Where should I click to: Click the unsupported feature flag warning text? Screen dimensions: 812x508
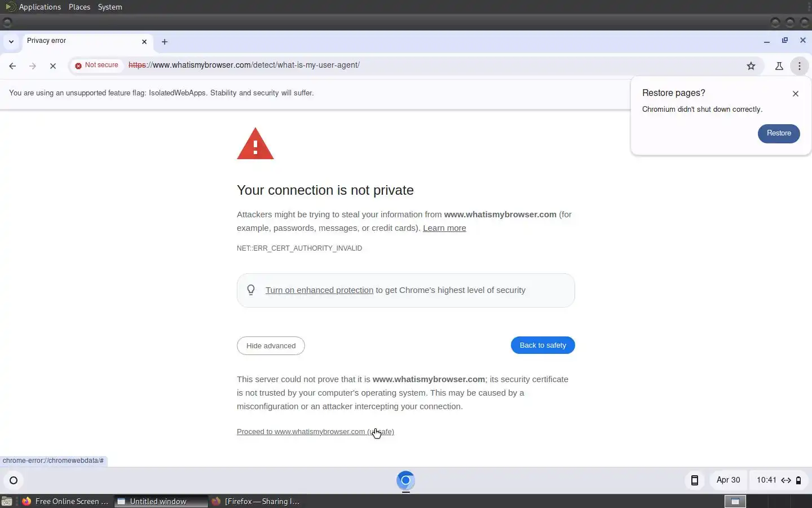point(161,93)
